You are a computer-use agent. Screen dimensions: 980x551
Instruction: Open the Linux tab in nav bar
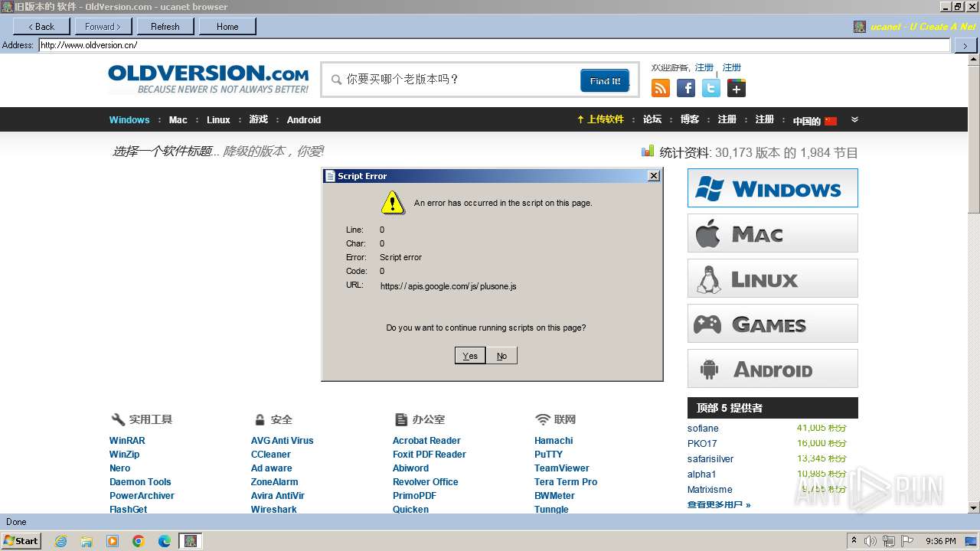coord(218,120)
